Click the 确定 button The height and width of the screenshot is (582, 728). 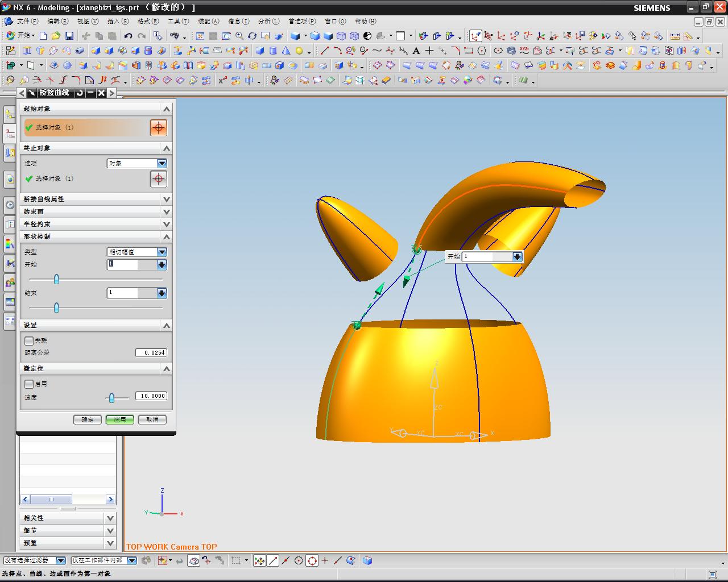(x=88, y=419)
